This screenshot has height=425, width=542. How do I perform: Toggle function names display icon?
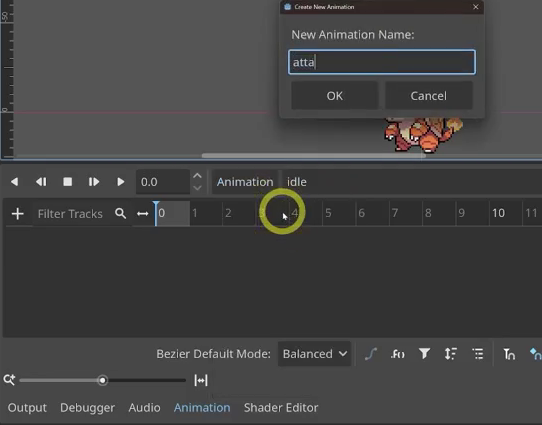[x=398, y=354]
